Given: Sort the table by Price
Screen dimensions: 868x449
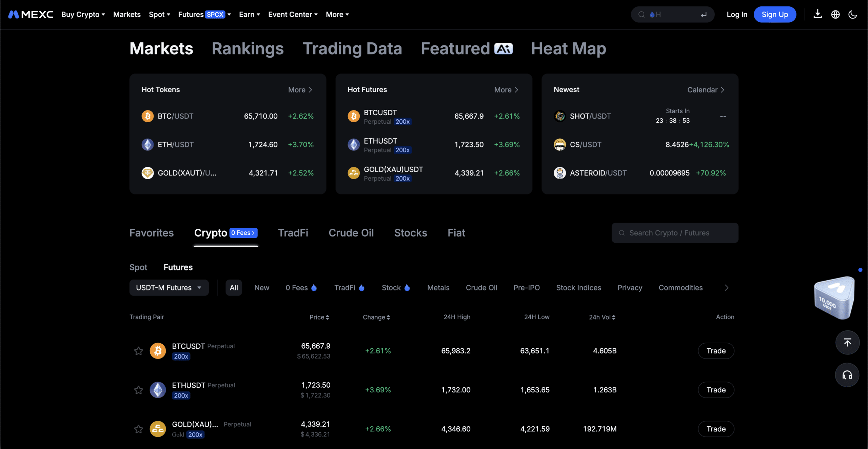Looking at the screenshot, I should (x=319, y=317).
